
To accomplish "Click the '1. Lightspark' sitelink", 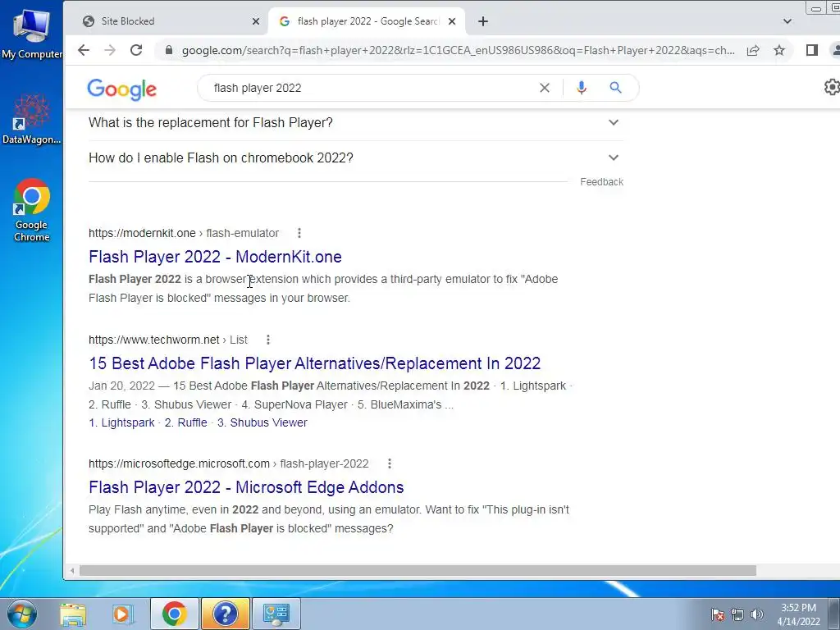I will click(121, 422).
